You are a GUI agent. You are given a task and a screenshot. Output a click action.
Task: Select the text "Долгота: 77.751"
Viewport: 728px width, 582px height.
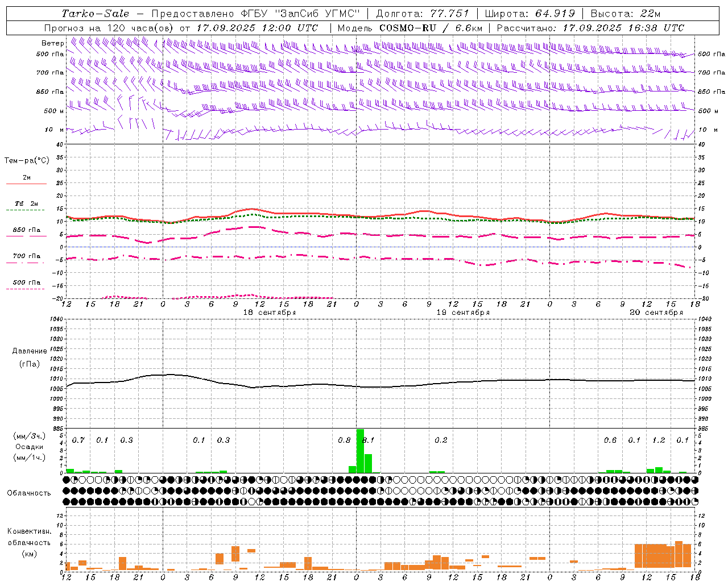[423, 14]
